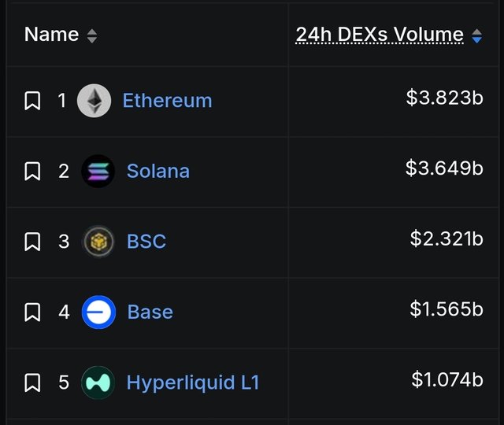The width and height of the screenshot is (504, 425).
Task: Click the Ethereum logo icon
Action: pos(94,101)
